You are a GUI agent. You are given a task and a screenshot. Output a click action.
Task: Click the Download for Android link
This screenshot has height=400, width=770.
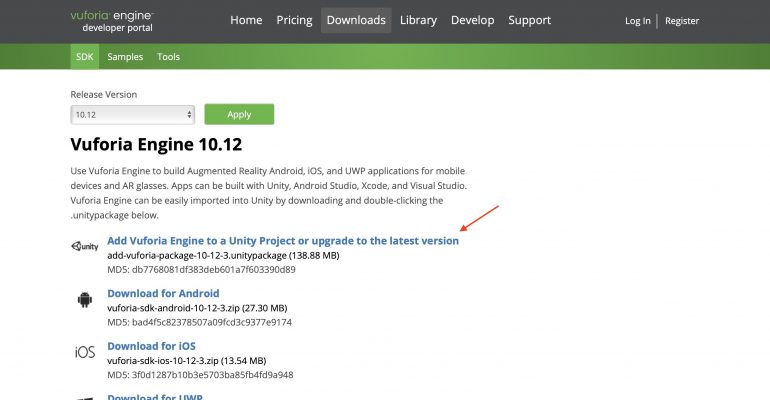[x=163, y=293]
